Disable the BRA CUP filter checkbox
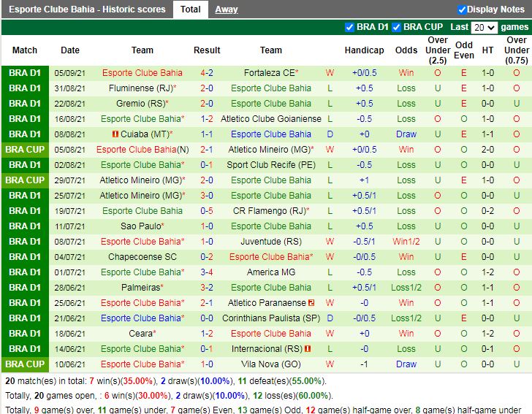Screen dimensions: 532x414 tap(396, 27)
